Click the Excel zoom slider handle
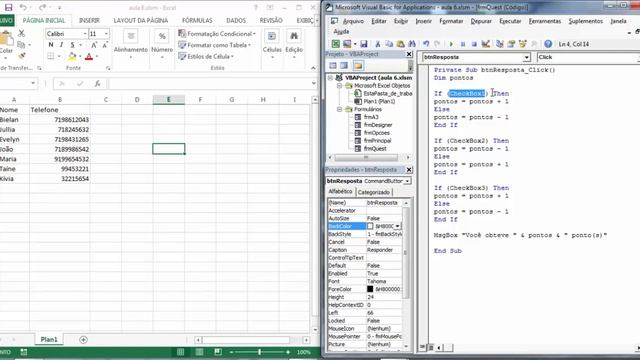 coord(260,352)
